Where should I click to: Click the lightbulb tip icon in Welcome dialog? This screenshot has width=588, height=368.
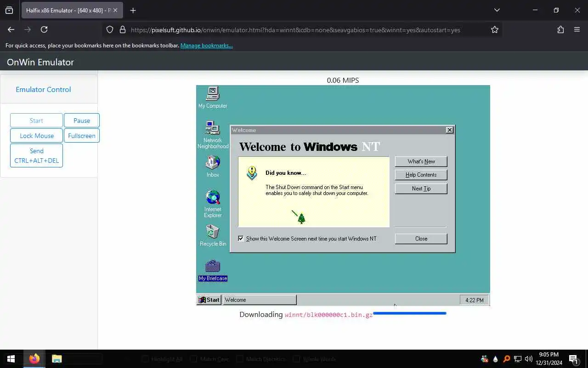pyautogui.click(x=252, y=173)
